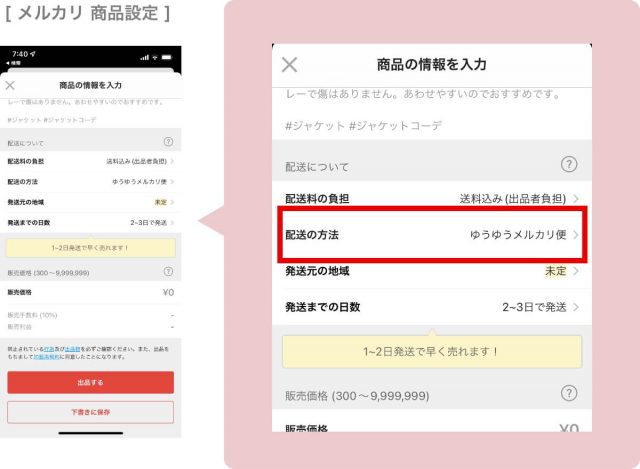Tap the #ジャケット hashtag text in enlarged view
The width and height of the screenshot is (640, 469).
tap(364, 126)
